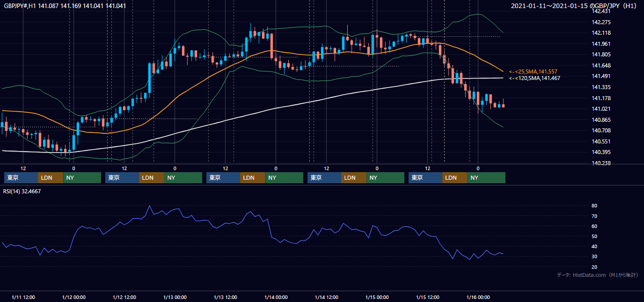Image resolution: width=644 pixels, height=302 pixels.
Task: Select the 東京 session block for 1/15
Action: click(425, 178)
